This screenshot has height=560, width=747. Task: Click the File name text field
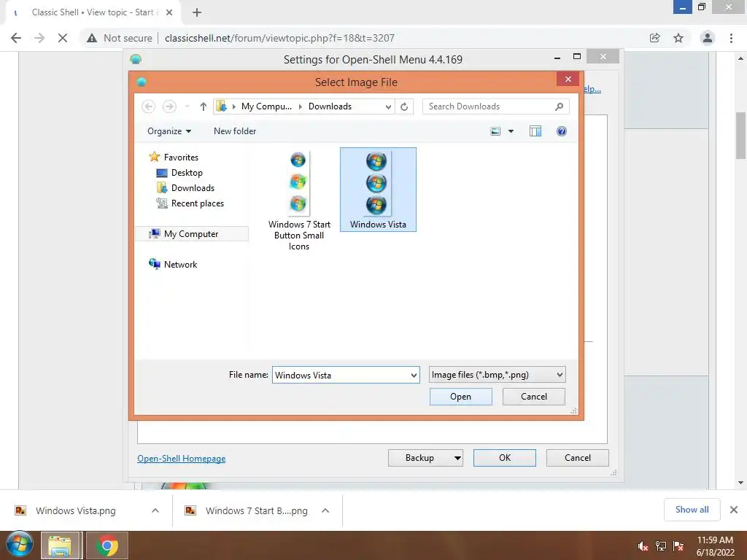[x=340, y=375]
